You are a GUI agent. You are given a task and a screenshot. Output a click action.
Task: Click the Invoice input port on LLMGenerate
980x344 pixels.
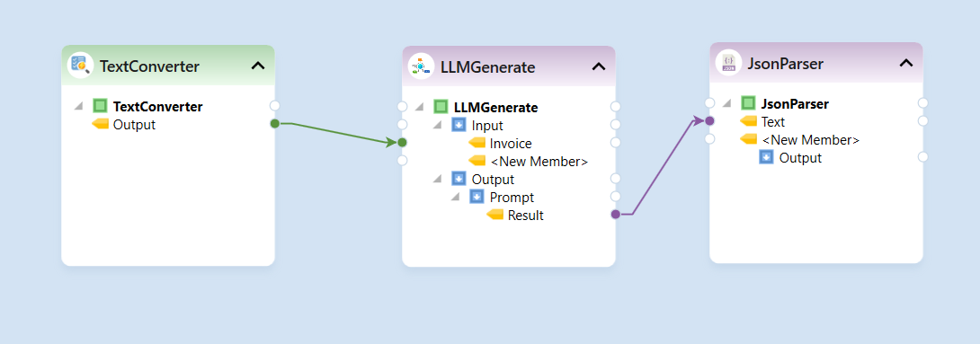click(x=402, y=142)
